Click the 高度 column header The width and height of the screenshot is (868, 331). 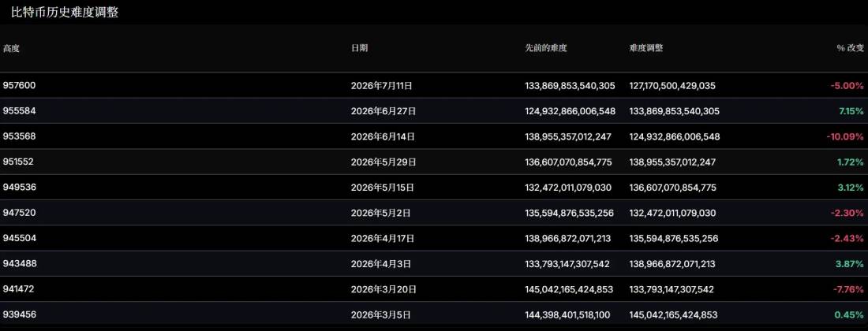pos(11,48)
